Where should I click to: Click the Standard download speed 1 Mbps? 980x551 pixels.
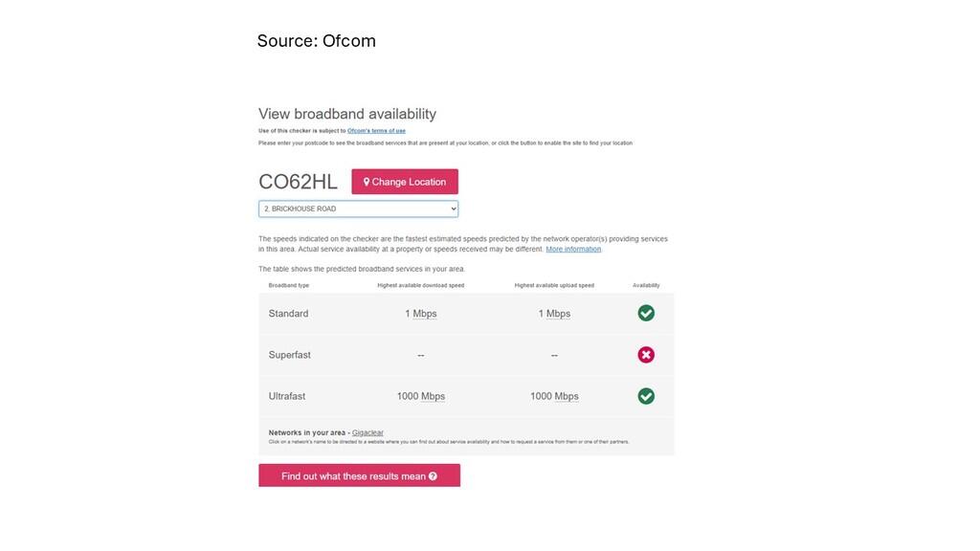[x=421, y=314]
